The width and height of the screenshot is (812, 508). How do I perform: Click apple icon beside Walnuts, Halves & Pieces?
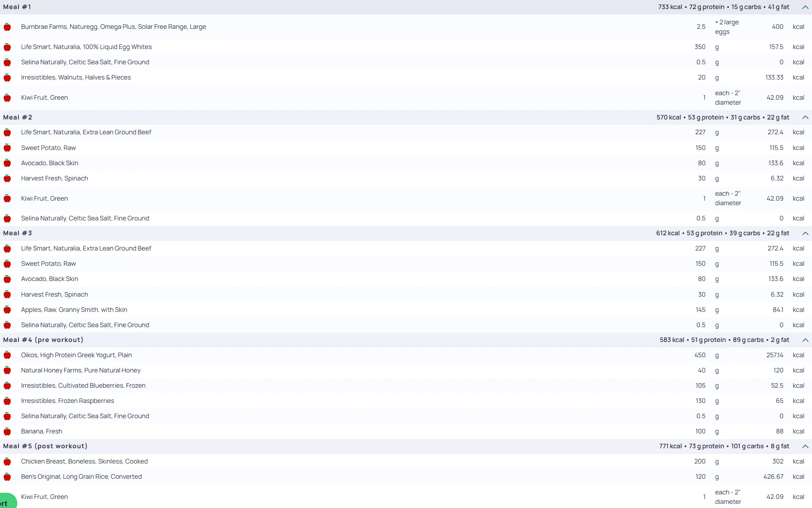point(7,77)
